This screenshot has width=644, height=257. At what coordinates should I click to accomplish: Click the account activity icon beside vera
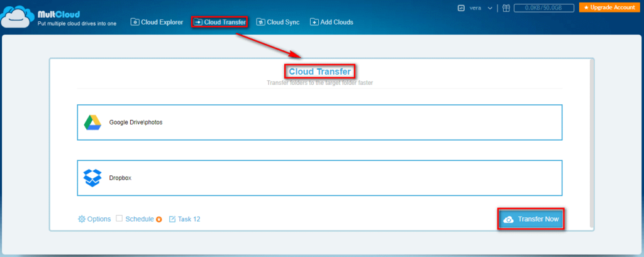pos(461,8)
